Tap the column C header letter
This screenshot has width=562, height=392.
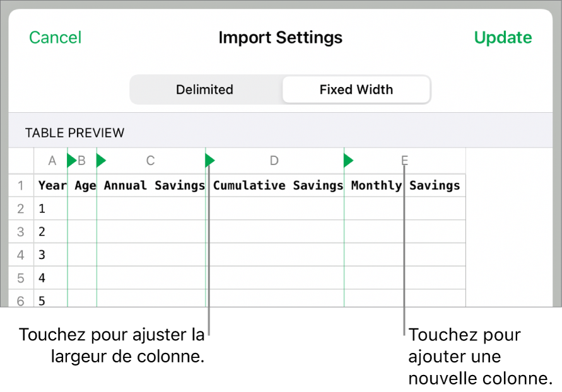(x=150, y=161)
